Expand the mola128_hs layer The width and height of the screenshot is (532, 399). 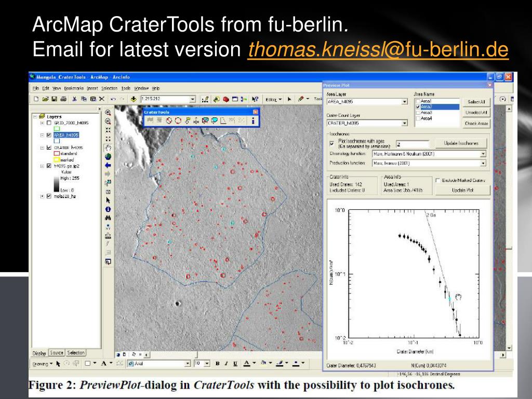(x=42, y=196)
